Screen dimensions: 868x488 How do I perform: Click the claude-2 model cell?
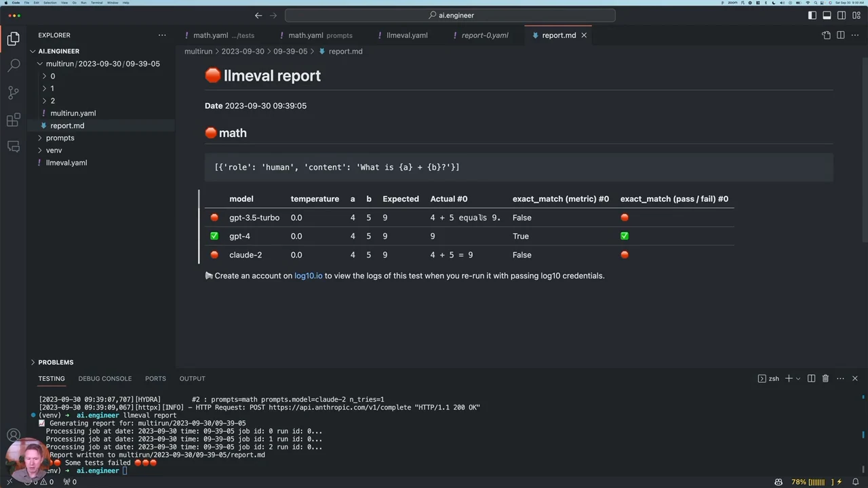(245, 255)
